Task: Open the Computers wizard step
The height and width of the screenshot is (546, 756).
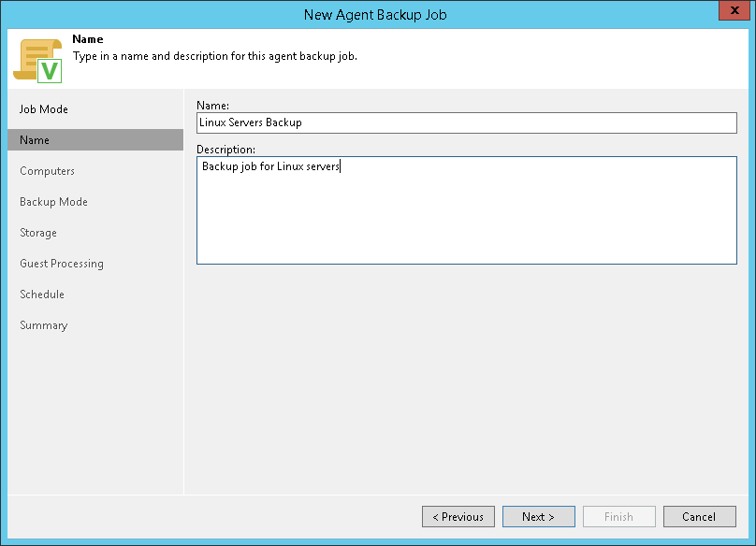Action: [x=47, y=171]
